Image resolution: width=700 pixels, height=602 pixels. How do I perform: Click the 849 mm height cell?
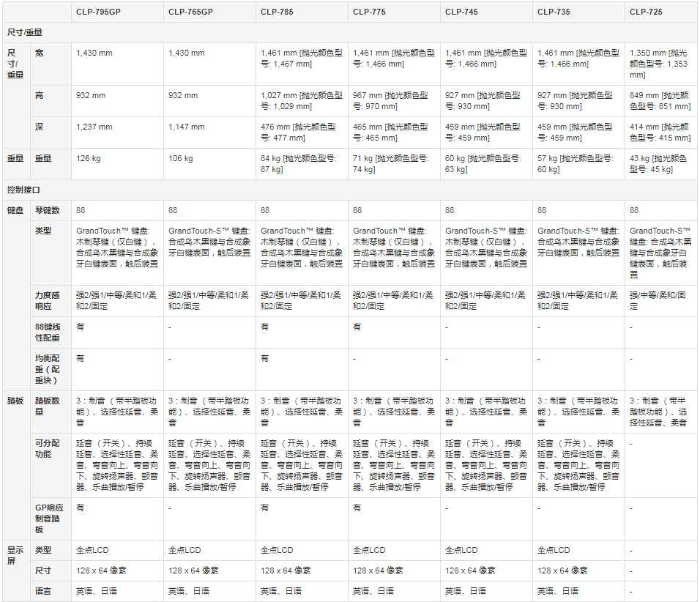(x=660, y=101)
